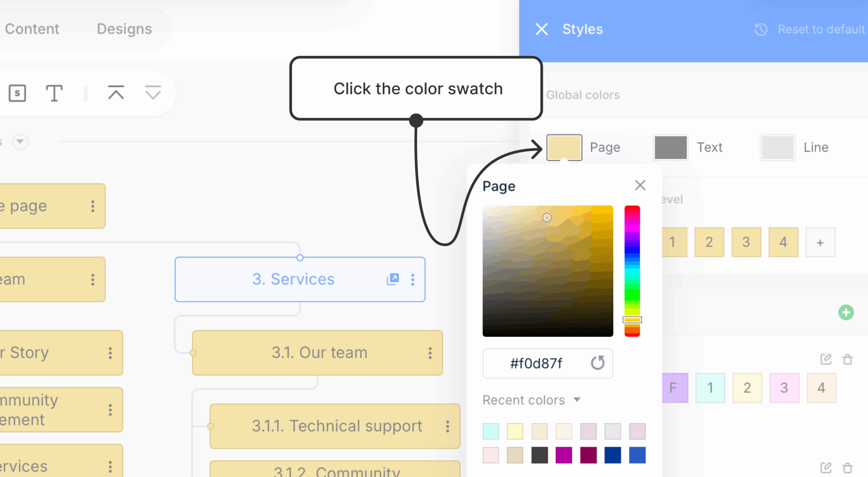Click the Reset to default link
Screen dimensions: 868x477
[821, 29]
